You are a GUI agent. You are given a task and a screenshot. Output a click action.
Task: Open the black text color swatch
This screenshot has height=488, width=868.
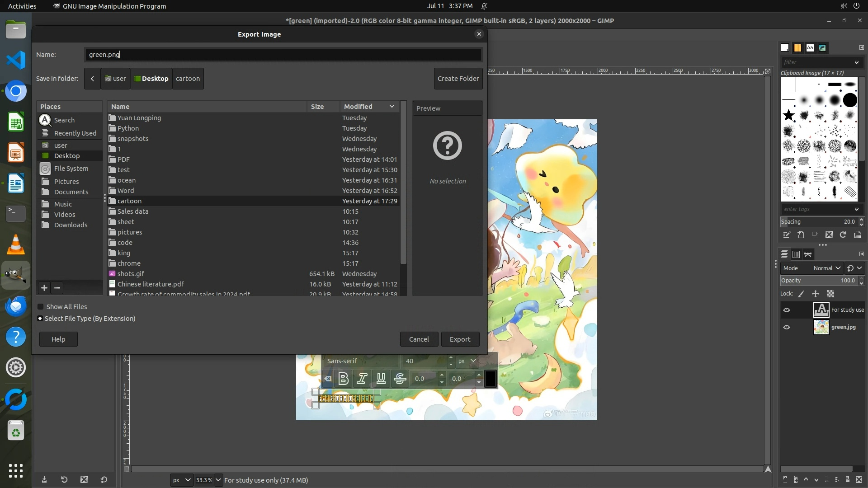point(491,379)
